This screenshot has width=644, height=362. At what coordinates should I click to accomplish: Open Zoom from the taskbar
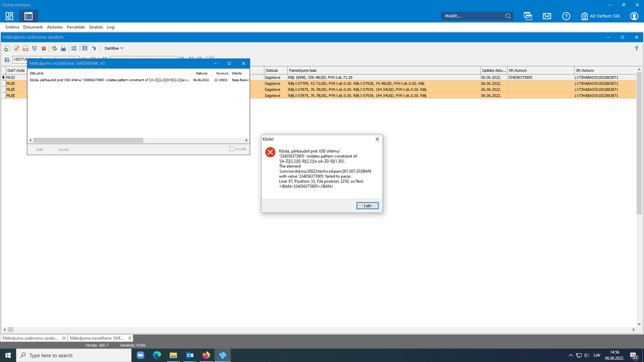[x=141, y=356]
